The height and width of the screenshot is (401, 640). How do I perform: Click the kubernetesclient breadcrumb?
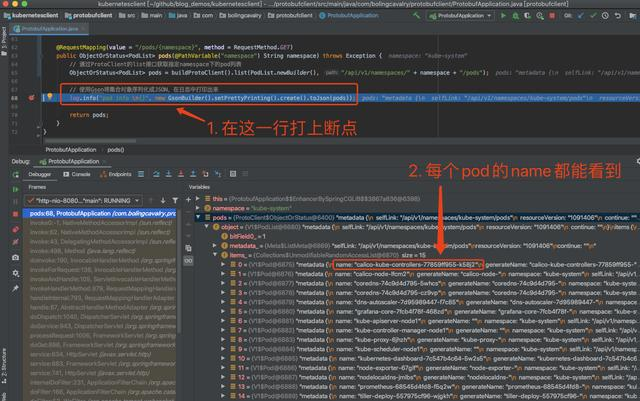pos(31,16)
